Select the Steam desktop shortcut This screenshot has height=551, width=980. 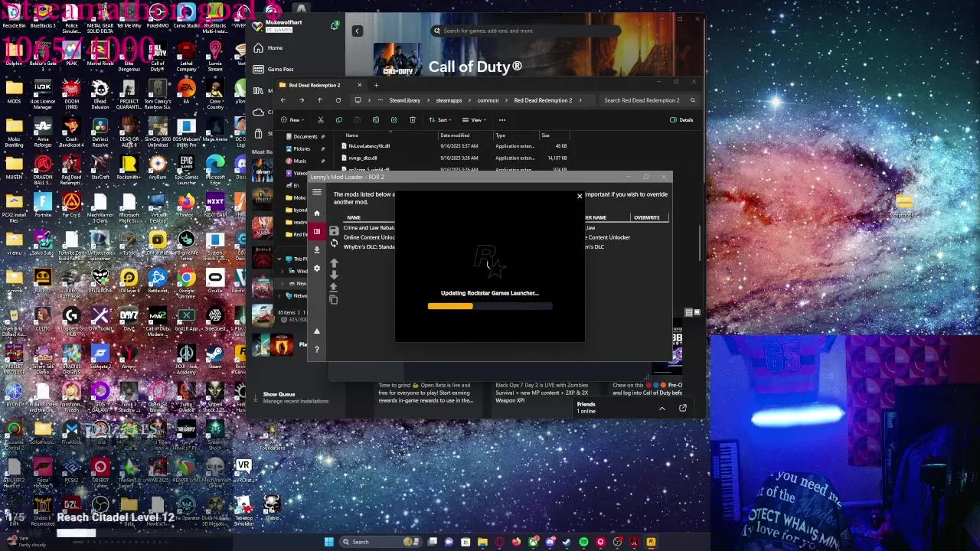[x=215, y=357]
